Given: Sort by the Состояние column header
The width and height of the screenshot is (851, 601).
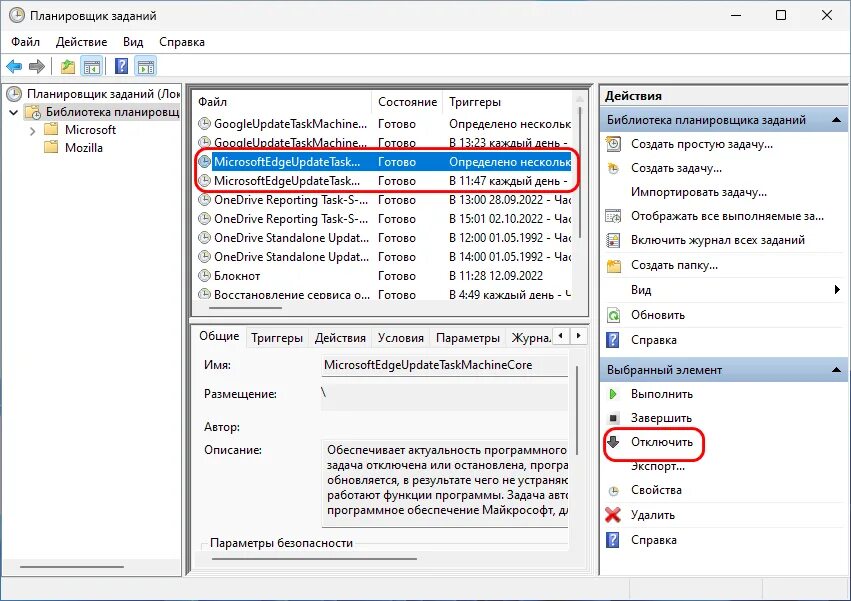Looking at the screenshot, I should click(x=407, y=102).
